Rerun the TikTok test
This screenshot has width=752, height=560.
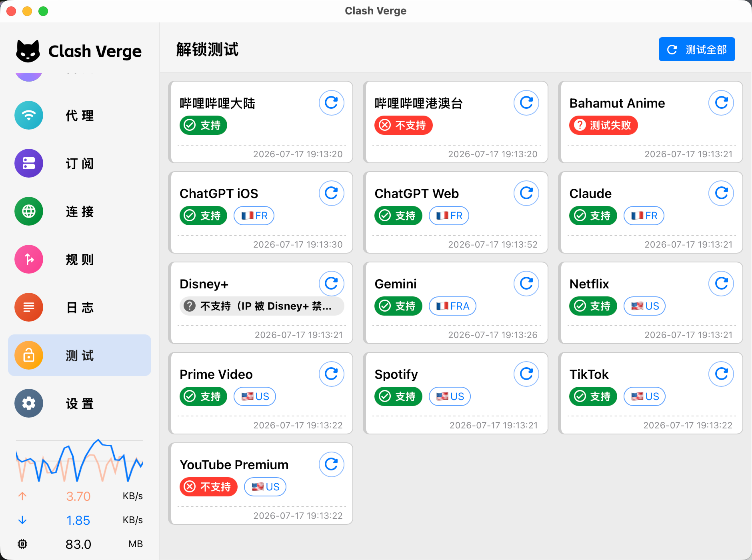pyautogui.click(x=721, y=374)
